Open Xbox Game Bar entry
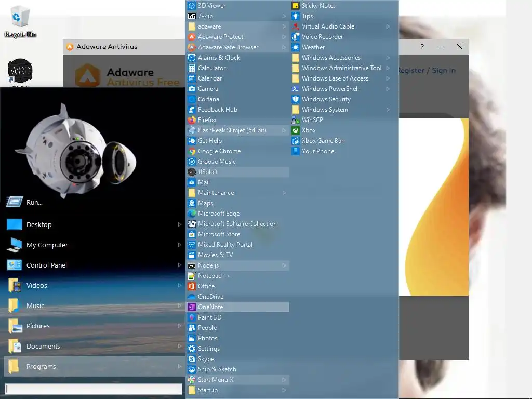The image size is (532, 399). tap(341, 141)
